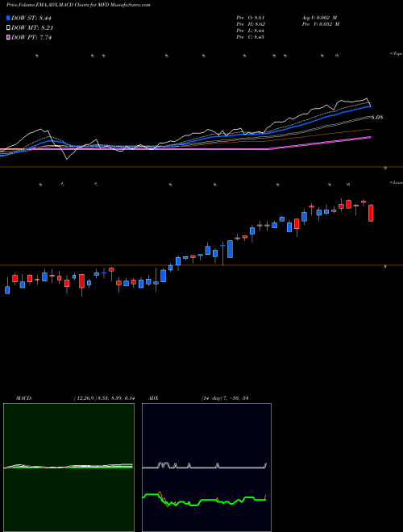Click the 'Pre C: 8.45' value
The height and width of the screenshot is (532, 403).
click(x=251, y=37)
